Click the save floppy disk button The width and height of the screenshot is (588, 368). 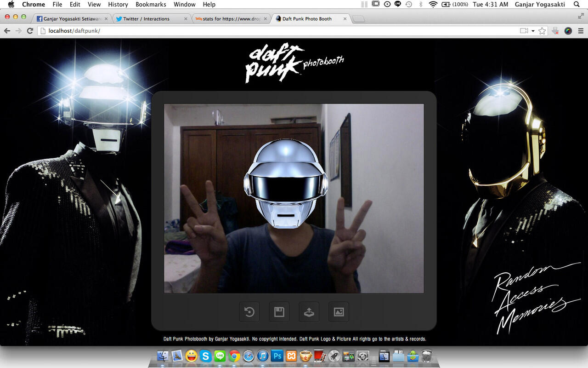(x=279, y=312)
